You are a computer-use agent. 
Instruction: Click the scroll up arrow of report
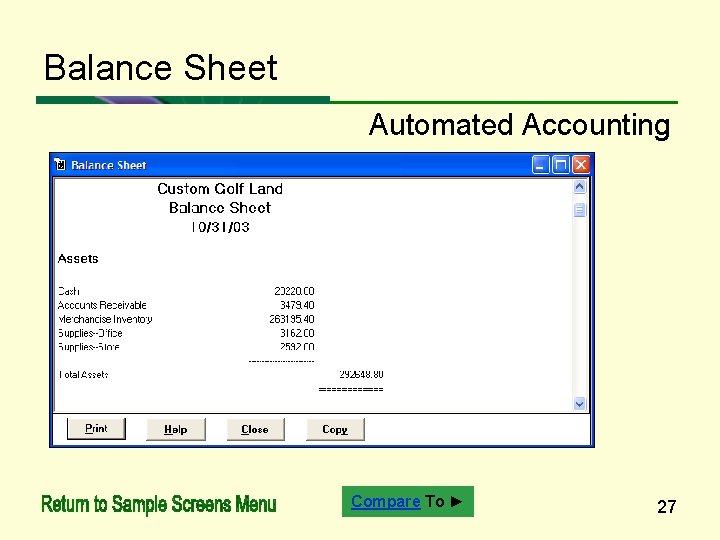point(579,187)
